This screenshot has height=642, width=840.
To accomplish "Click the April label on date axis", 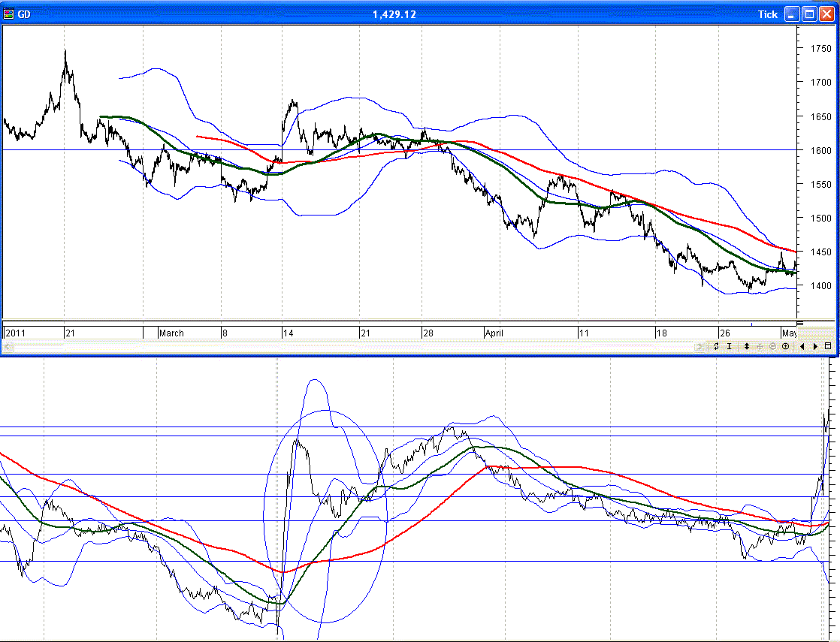I will [494, 333].
